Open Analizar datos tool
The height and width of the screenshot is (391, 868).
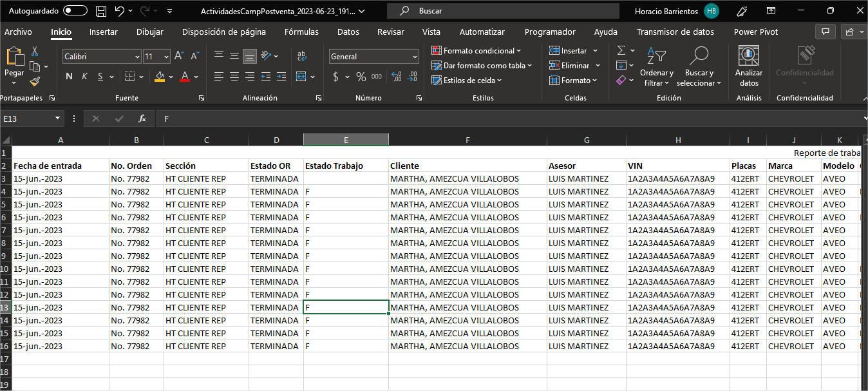tap(748, 66)
